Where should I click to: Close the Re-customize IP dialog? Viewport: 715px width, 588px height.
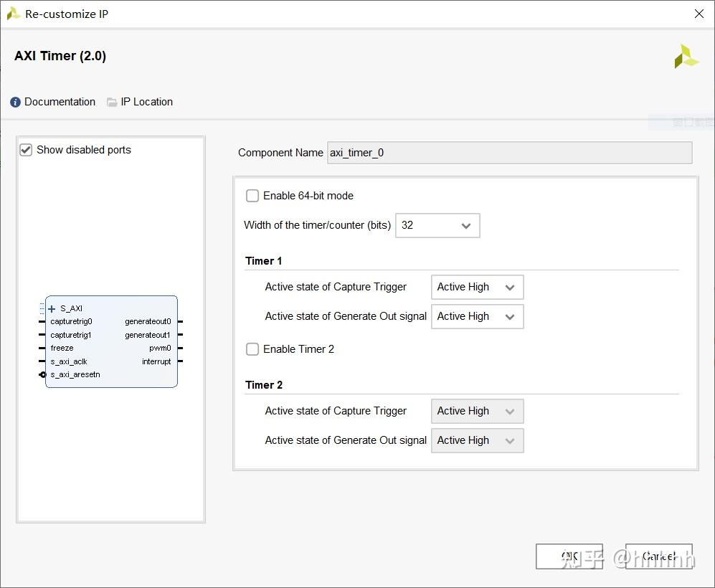[699, 14]
